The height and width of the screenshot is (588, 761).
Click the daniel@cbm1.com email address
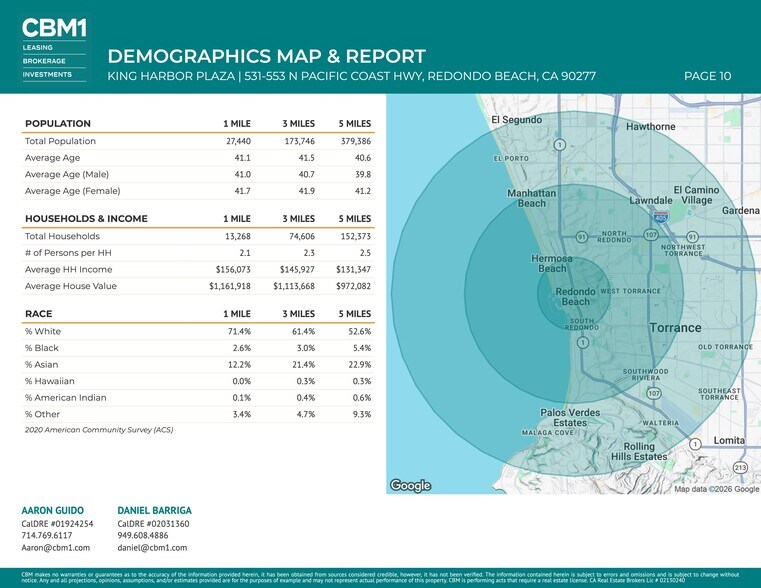(152, 548)
